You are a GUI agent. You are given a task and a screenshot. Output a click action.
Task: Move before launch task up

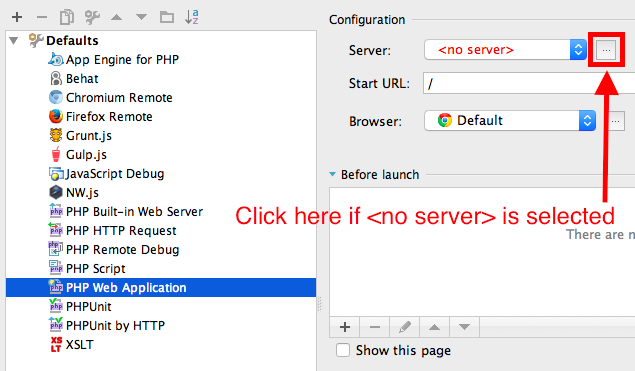[x=434, y=327]
